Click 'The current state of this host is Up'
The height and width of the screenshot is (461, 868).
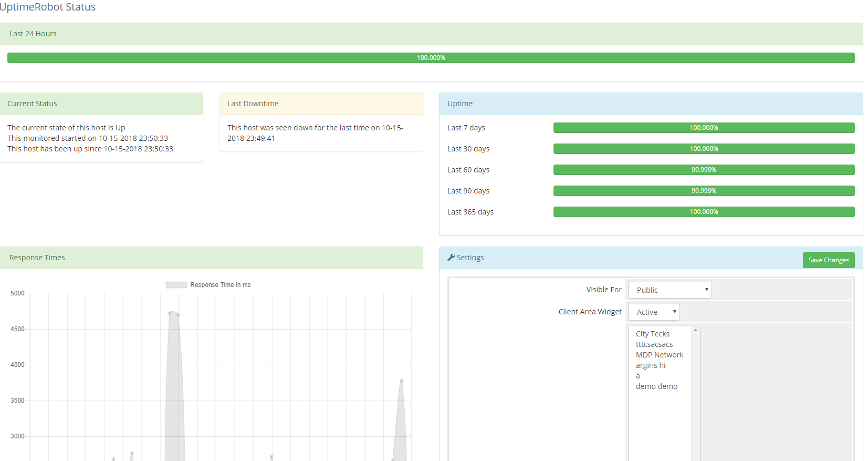coord(66,128)
